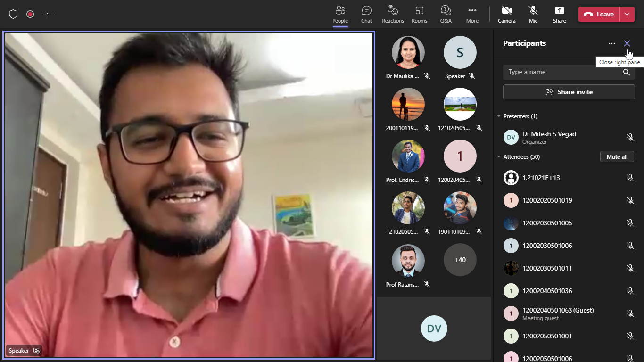644x362 pixels.
Task: Click the Share screen icon
Action: [x=559, y=14]
